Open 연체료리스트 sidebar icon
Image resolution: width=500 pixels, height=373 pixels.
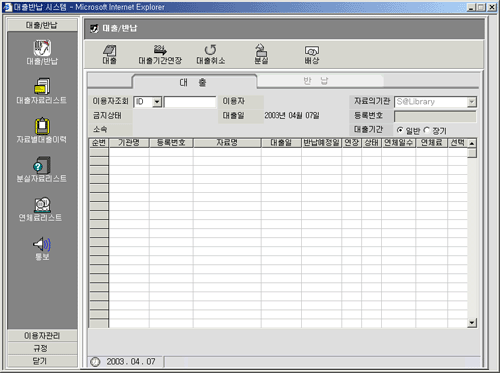tap(42, 204)
